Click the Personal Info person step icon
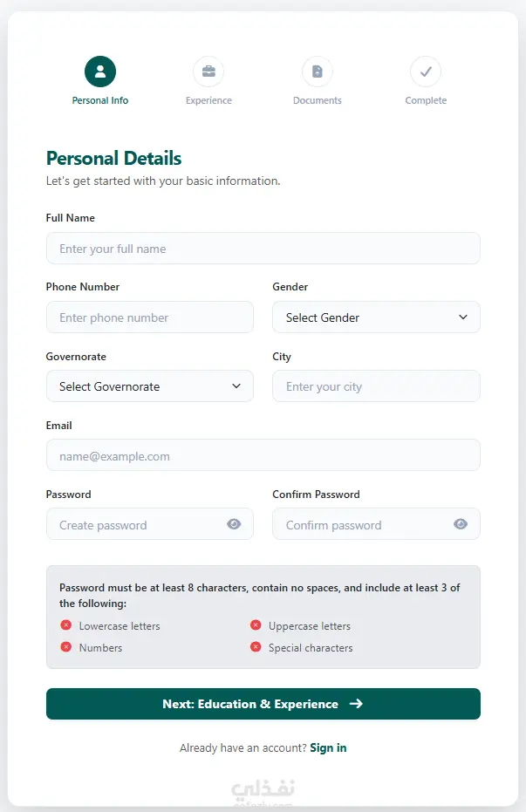 [100, 72]
